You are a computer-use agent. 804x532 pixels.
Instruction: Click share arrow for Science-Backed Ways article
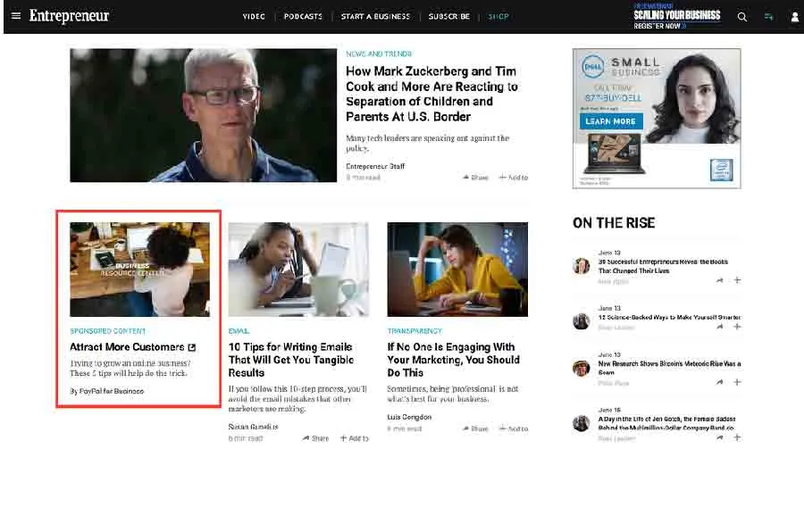(719, 327)
